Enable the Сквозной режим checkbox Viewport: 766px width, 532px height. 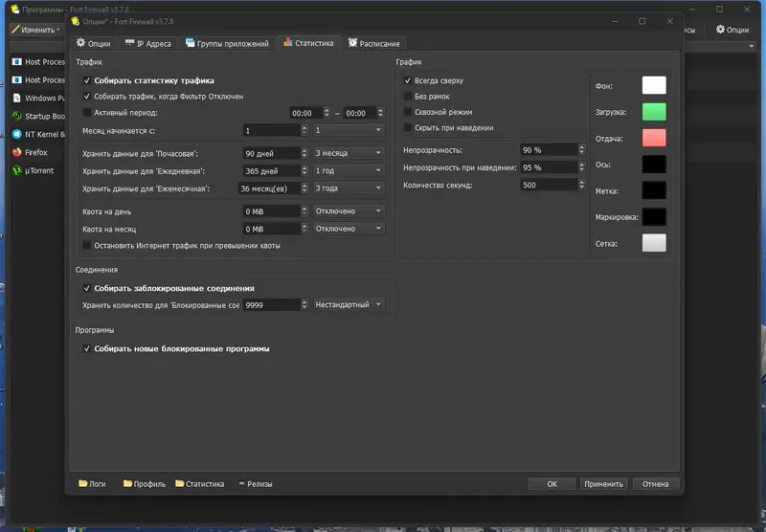(408, 112)
